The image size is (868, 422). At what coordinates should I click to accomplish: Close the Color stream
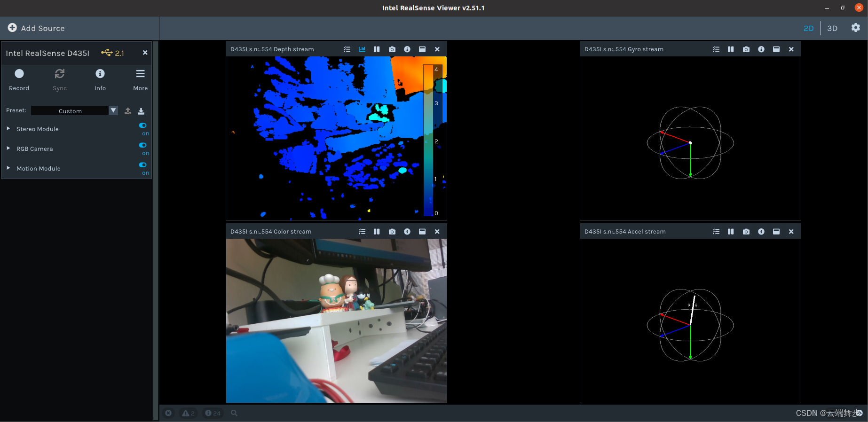[437, 232]
